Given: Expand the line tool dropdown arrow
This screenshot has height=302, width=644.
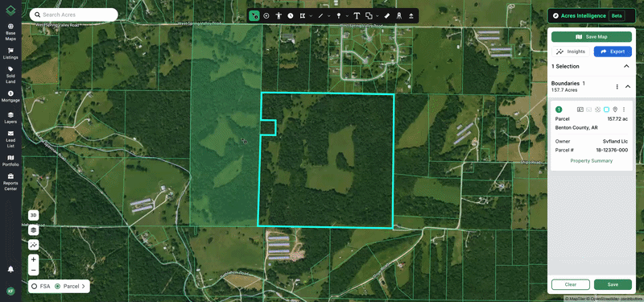Looking at the screenshot, I should tap(329, 16).
